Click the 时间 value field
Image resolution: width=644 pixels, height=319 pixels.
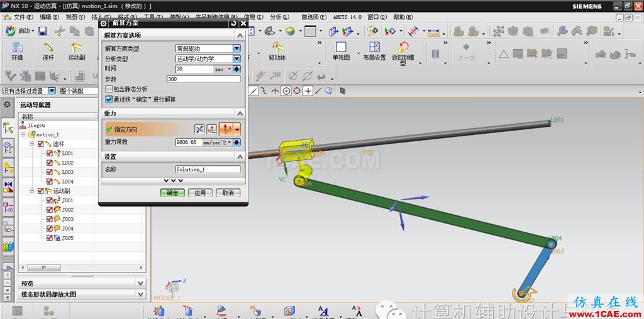[194, 69]
